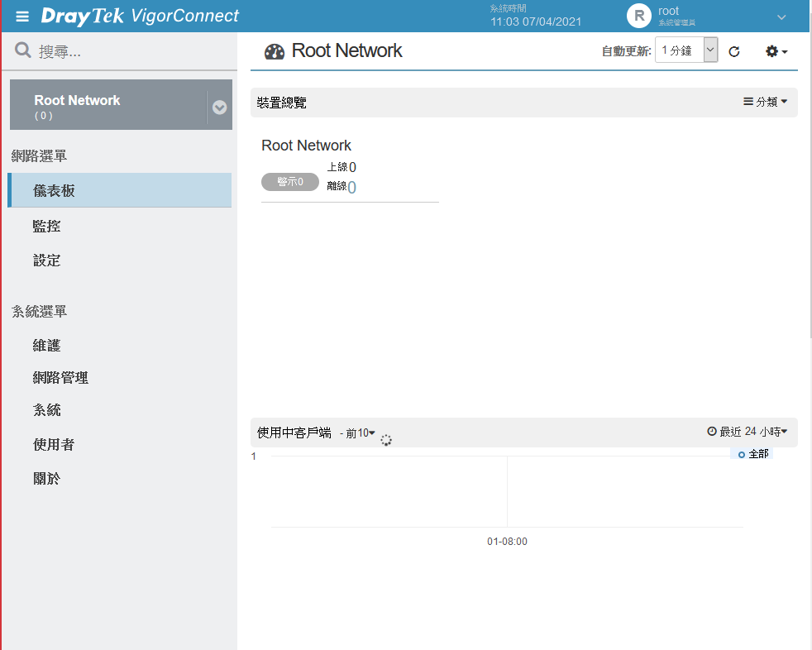Expand the user menu chevron in header
This screenshot has height=650, width=812.
click(x=781, y=17)
